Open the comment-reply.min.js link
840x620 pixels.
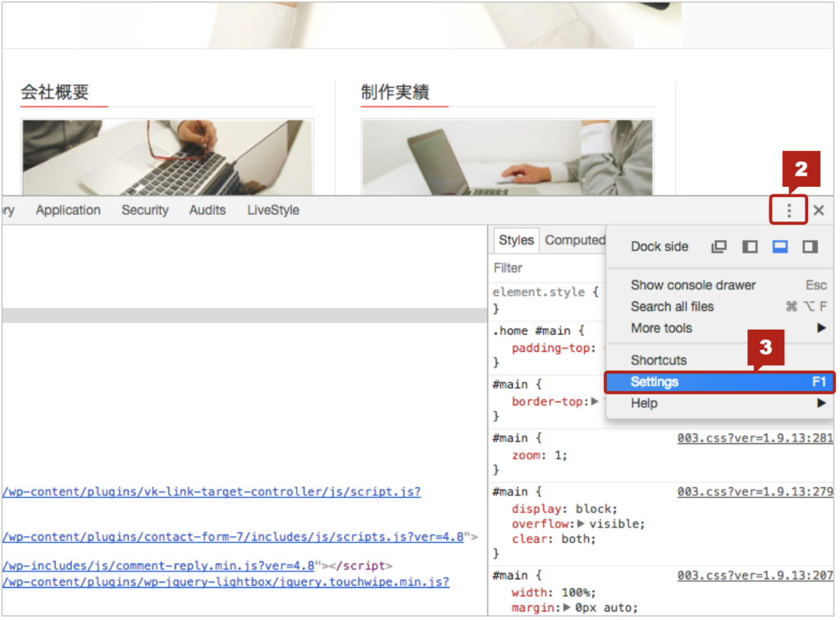[x=158, y=566]
